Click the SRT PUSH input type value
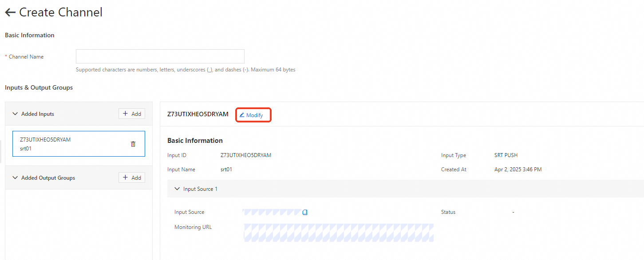This screenshot has height=260, width=644. click(x=506, y=155)
